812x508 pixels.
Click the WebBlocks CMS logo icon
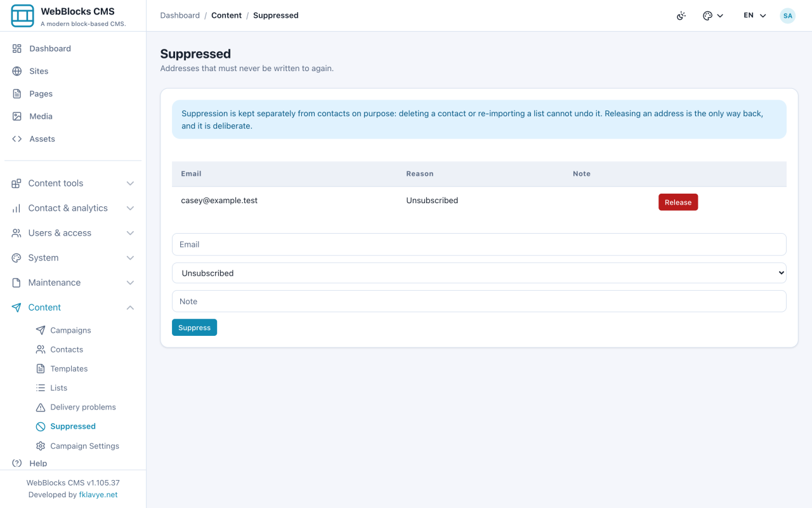coord(22,16)
